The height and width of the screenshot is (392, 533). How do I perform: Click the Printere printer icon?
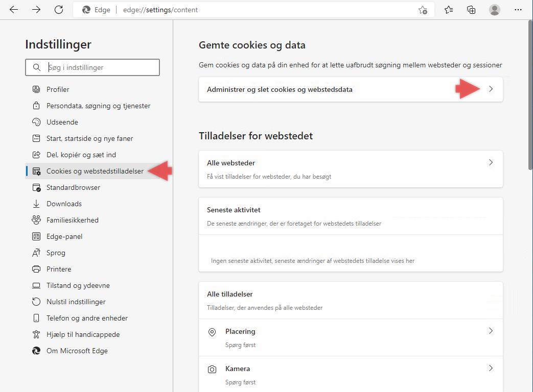36,269
